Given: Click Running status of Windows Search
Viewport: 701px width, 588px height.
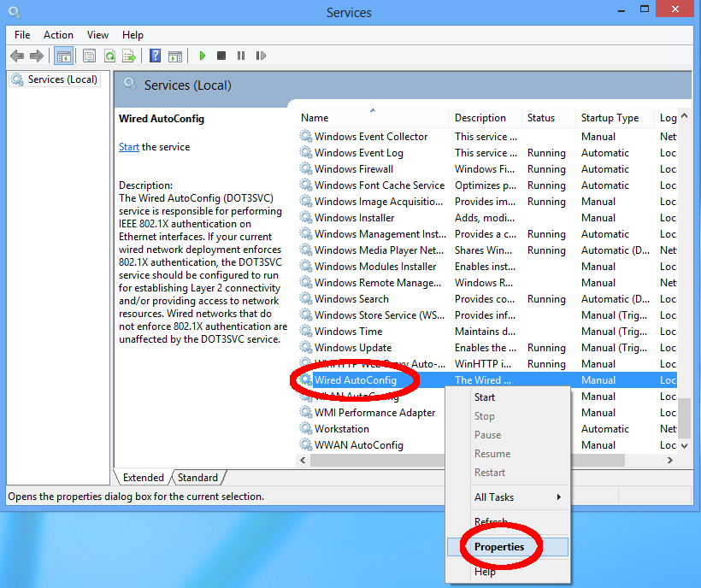Looking at the screenshot, I should (546, 299).
